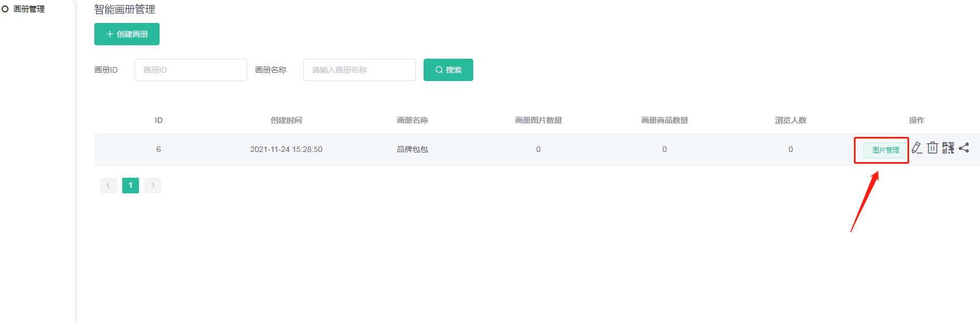This screenshot has height=323, width=980.
Task: Click the 浏览人数 column header
Action: coord(790,120)
